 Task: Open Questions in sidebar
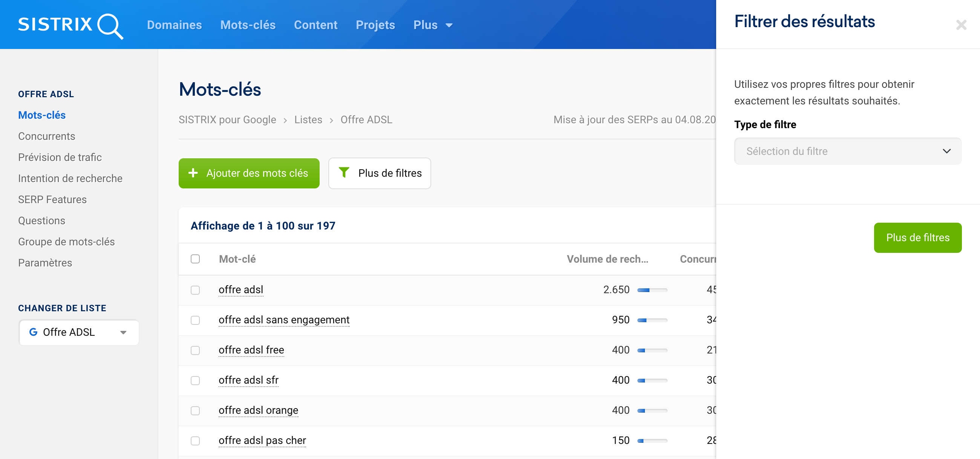pyautogui.click(x=42, y=220)
